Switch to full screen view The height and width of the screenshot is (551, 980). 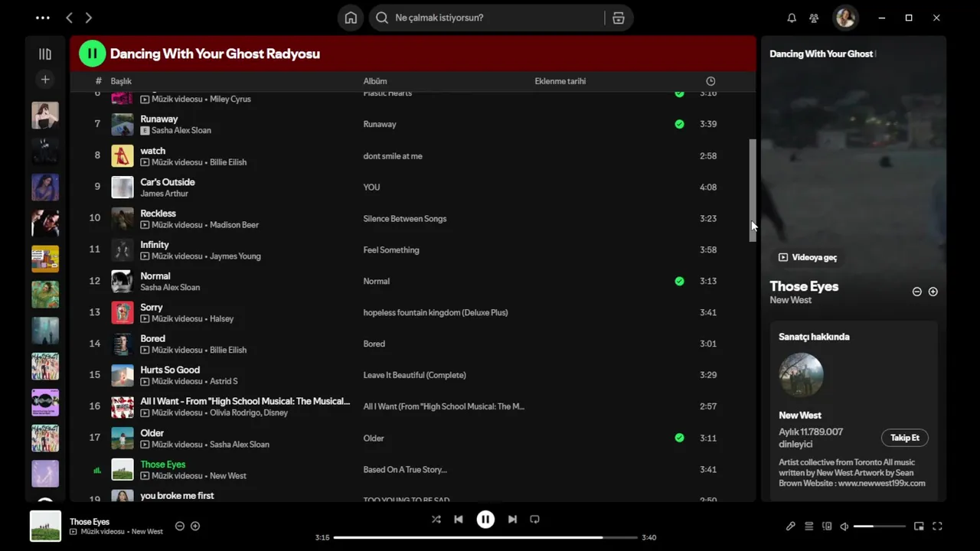click(x=937, y=527)
